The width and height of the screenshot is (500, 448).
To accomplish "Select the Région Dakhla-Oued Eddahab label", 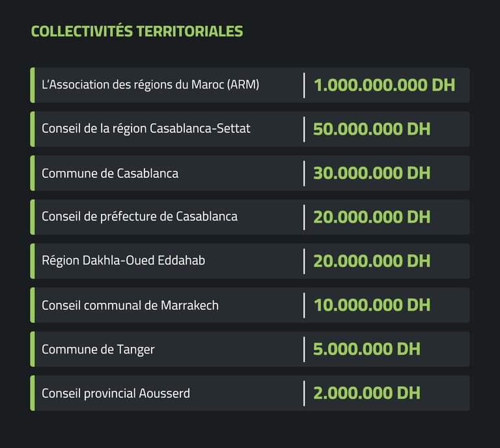I will pos(123,260).
